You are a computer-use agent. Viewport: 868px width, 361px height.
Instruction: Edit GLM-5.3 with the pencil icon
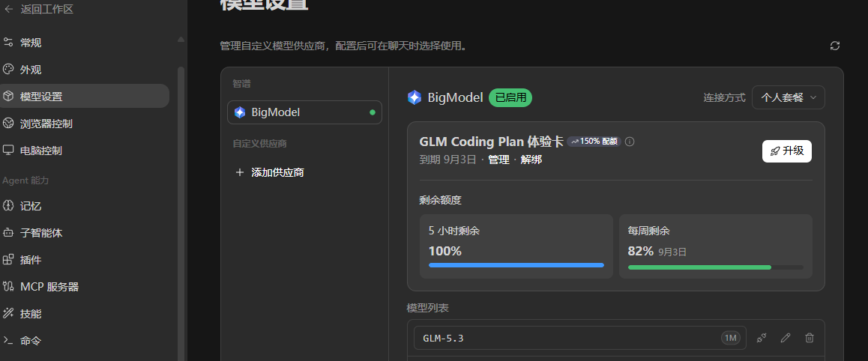(785, 338)
